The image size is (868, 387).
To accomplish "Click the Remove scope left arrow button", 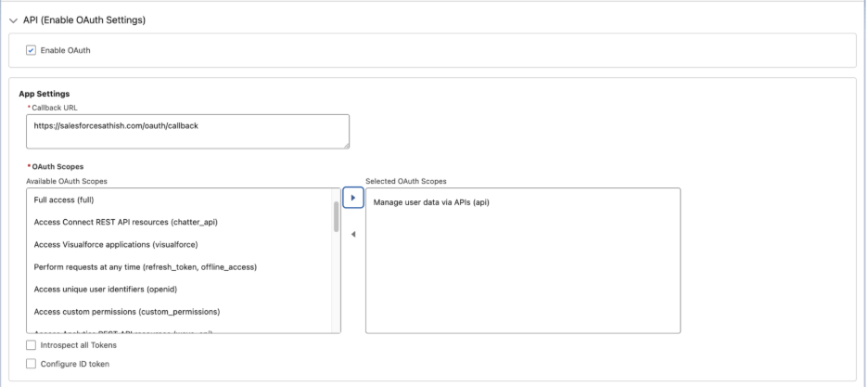I will [352, 234].
